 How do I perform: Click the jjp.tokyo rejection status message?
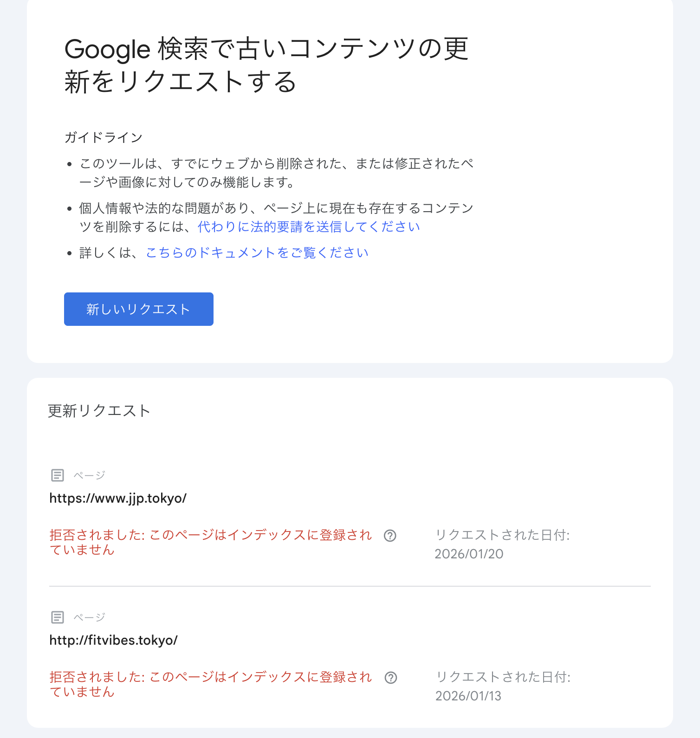point(210,543)
